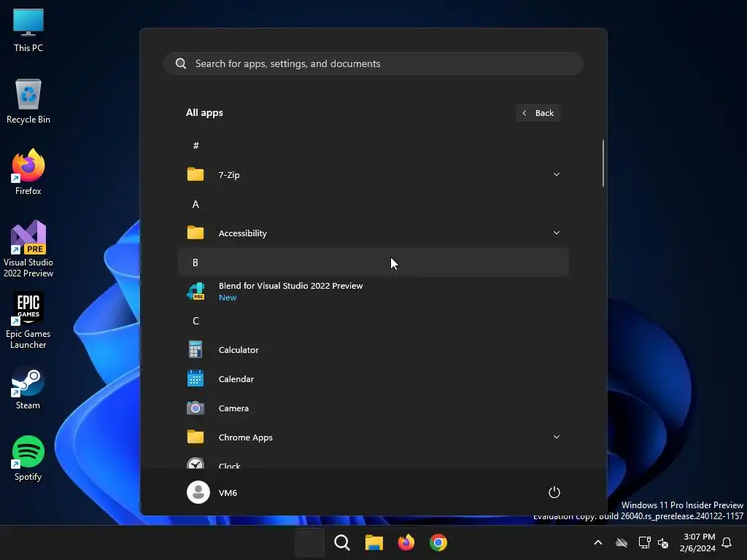Click the 7-Zip folder name

pyautogui.click(x=228, y=175)
